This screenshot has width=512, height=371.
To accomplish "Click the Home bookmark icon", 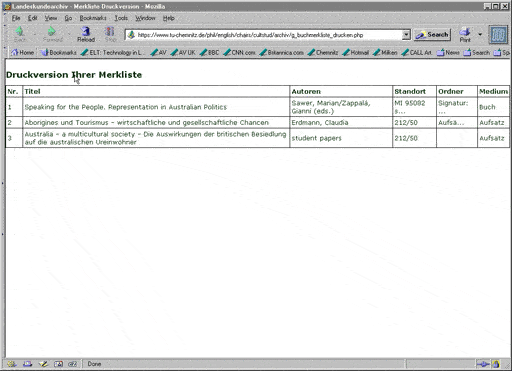I will coord(22,53).
